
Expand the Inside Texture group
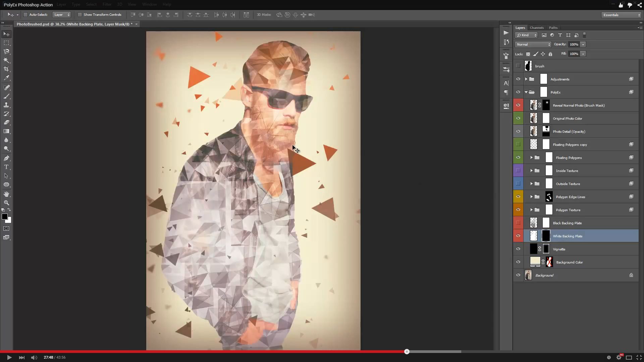coord(531,170)
